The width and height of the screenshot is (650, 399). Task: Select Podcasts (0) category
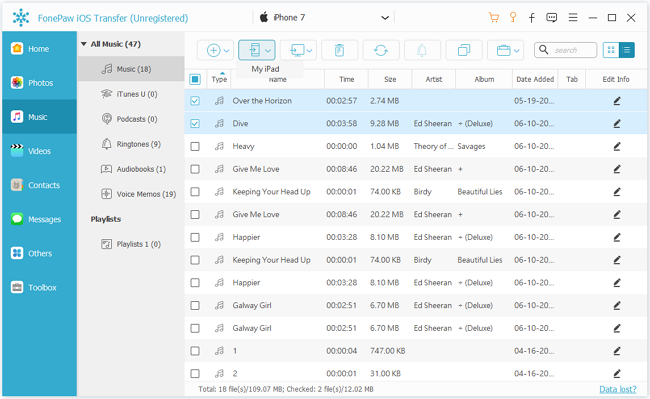coord(131,119)
